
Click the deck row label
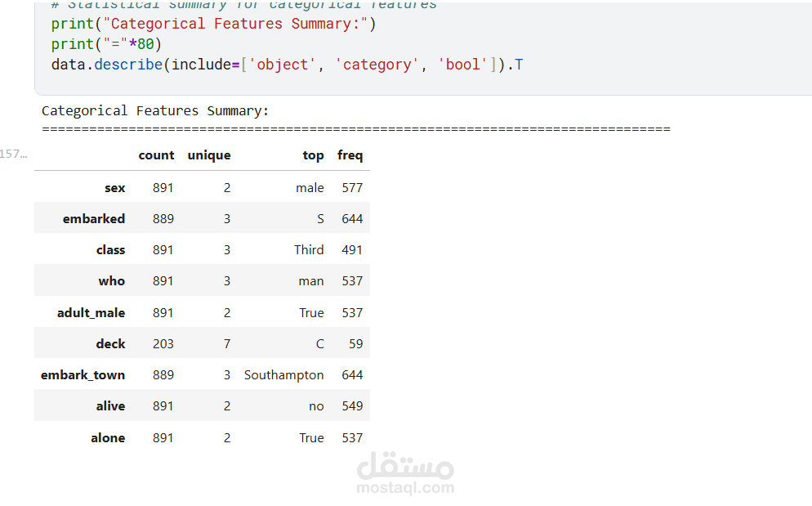[110, 344]
